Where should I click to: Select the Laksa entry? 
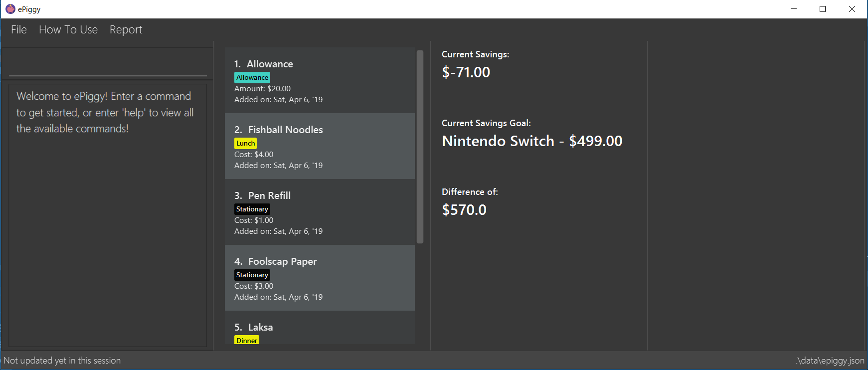click(x=320, y=328)
